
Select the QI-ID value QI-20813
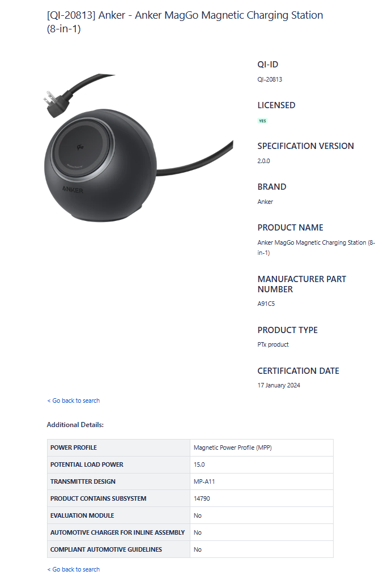coord(270,79)
